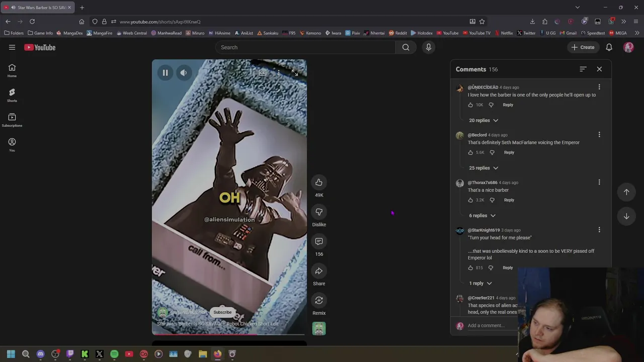Open Home in the YouTube sidebar
Screen dimensions: 644x362
(x=12, y=70)
